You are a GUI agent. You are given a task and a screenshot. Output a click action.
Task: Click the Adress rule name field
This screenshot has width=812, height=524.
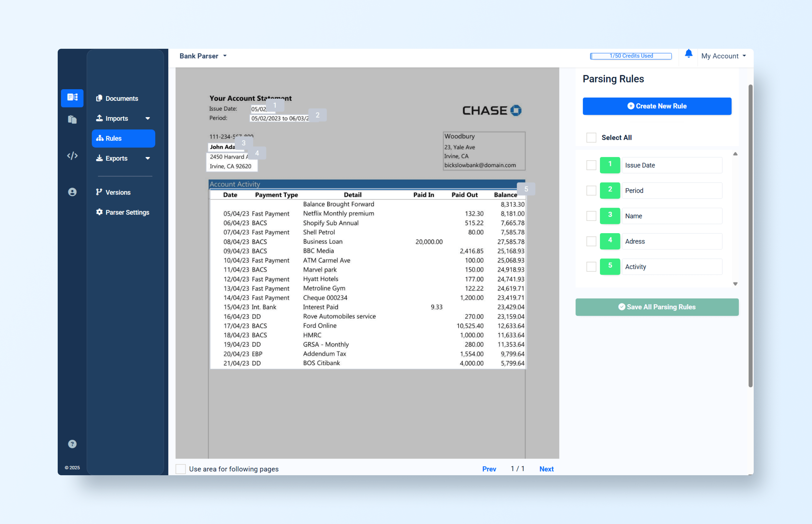[671, 241]
